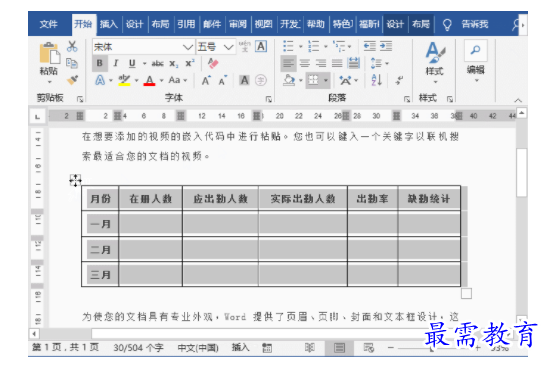Decrease font size with shrink icon

223,80
